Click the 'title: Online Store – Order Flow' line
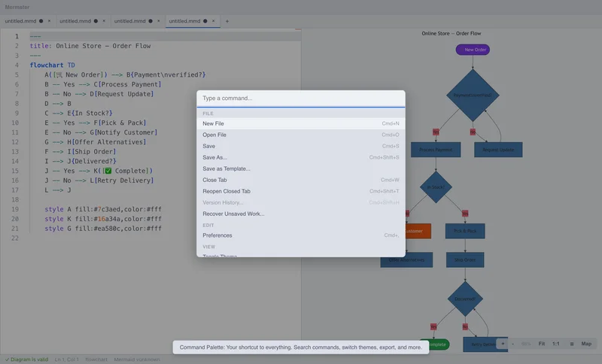This screenshot has height=364, width=602. [90, 46]
